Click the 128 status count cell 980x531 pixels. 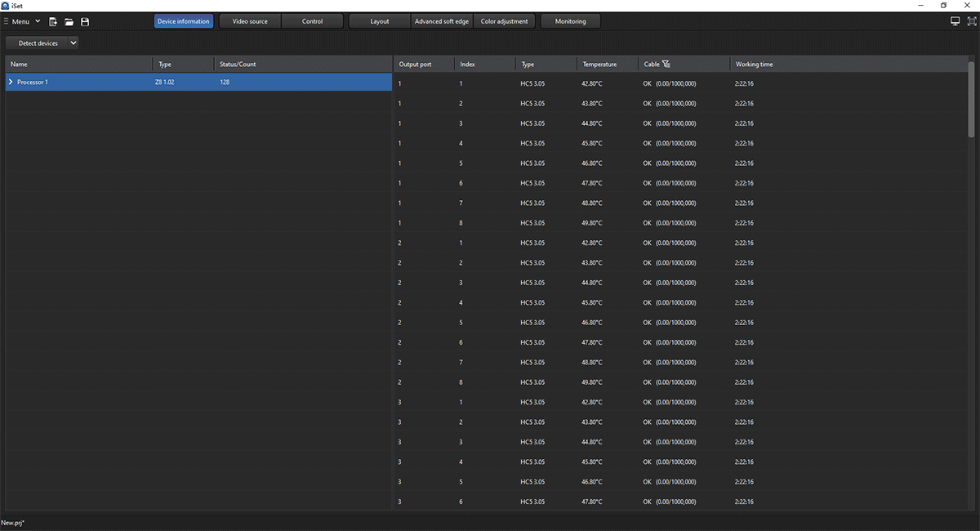(225, 82)
